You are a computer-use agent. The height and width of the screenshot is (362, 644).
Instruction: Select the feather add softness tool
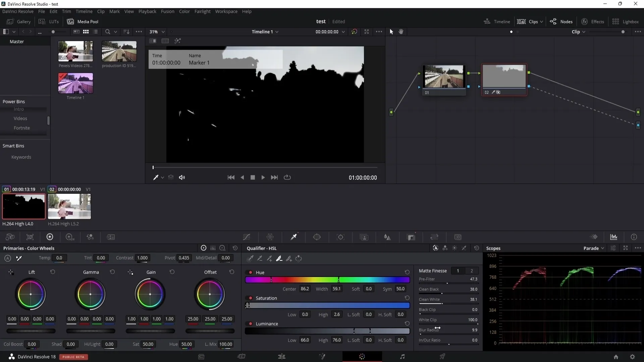coord(289,258)
